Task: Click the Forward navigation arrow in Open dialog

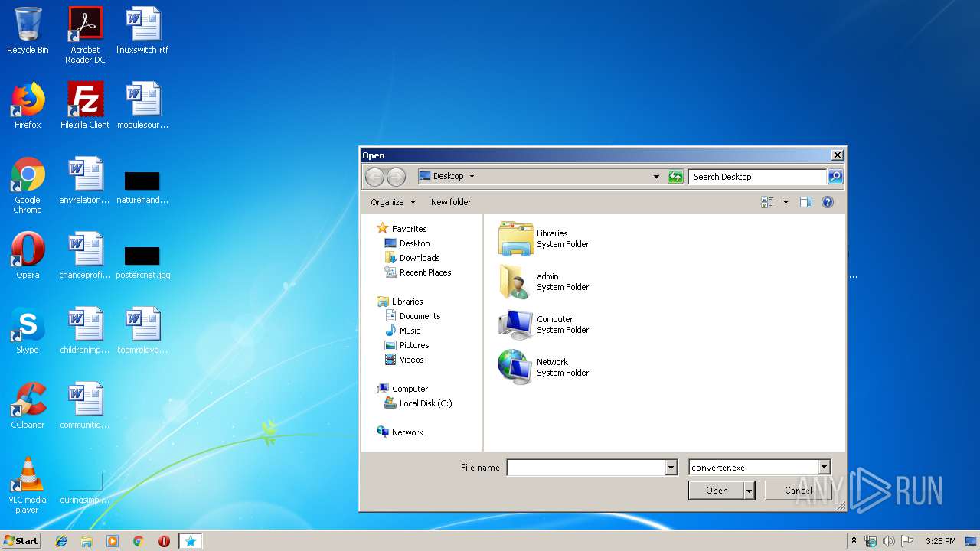Action: [396, 177]
